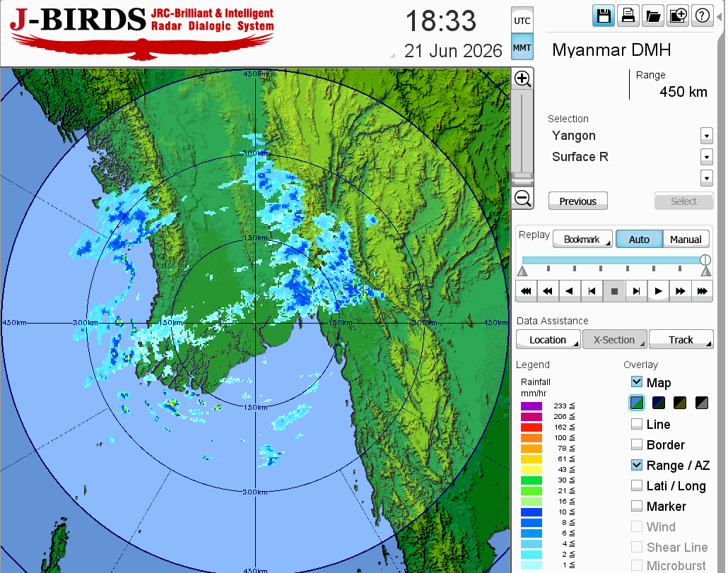Click the add-screen plus icon

678,16
